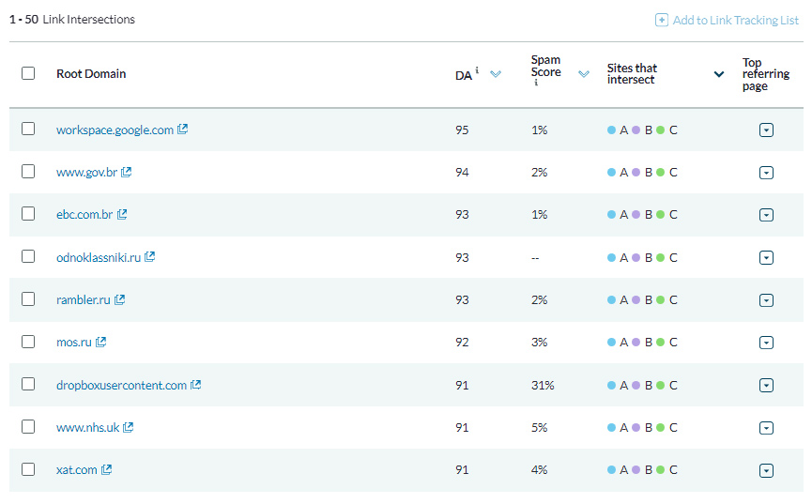Open the ebc.com.br domain link

click(84, 215)
